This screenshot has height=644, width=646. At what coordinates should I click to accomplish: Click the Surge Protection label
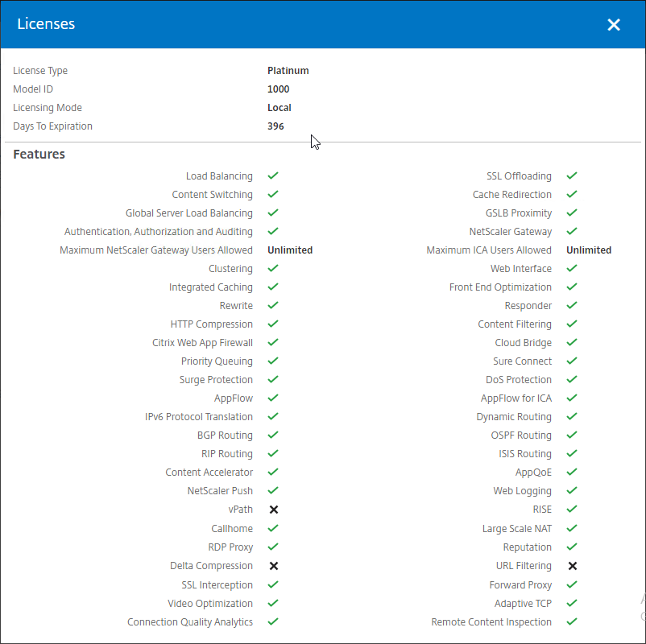click(216, 380)
